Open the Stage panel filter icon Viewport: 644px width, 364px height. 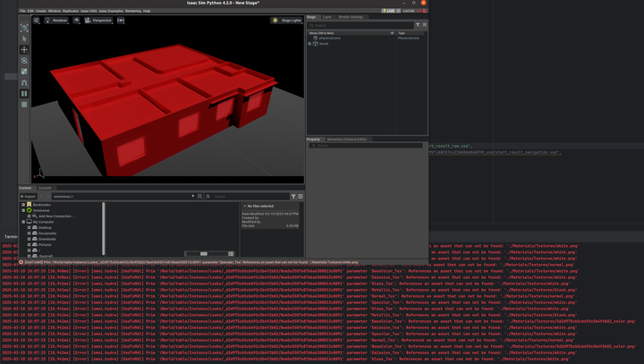[418, 25]
